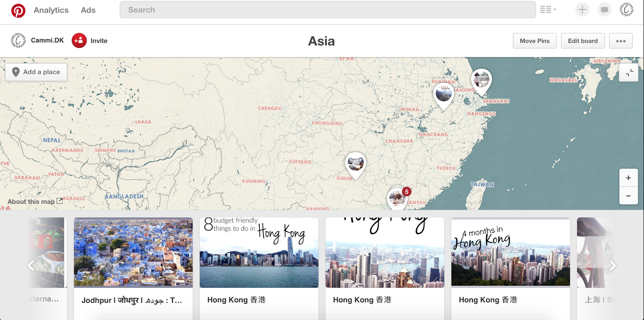The height and width of the screenshot is (320, 644).
Task: Open the About this map link
Action: coord(35,201)
